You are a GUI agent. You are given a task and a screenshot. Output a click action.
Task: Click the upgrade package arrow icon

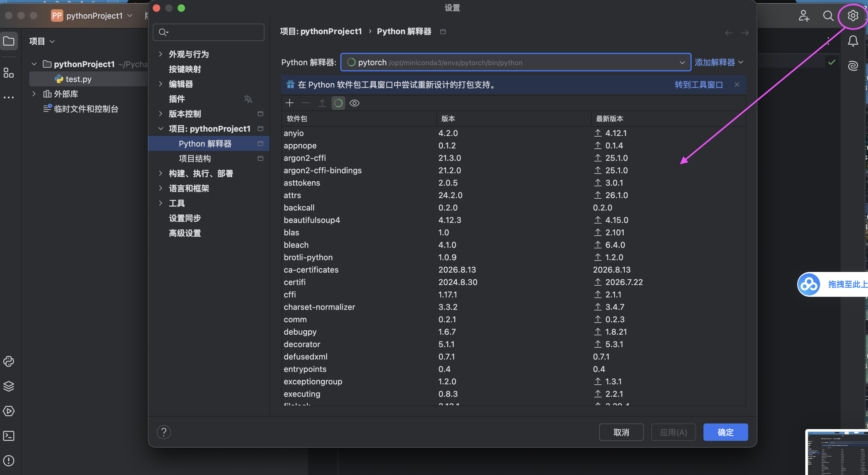tap(322, 103)
